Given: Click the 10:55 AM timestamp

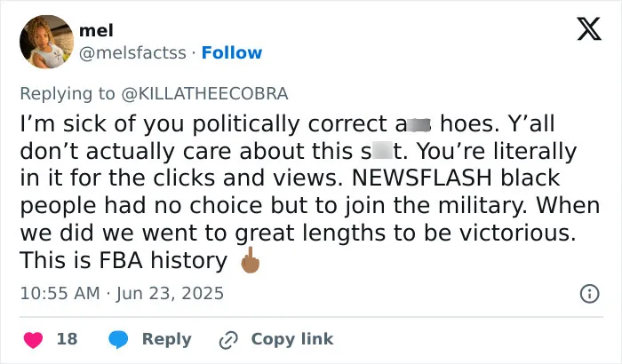Looking at the screenshot, I should [60, 294].
